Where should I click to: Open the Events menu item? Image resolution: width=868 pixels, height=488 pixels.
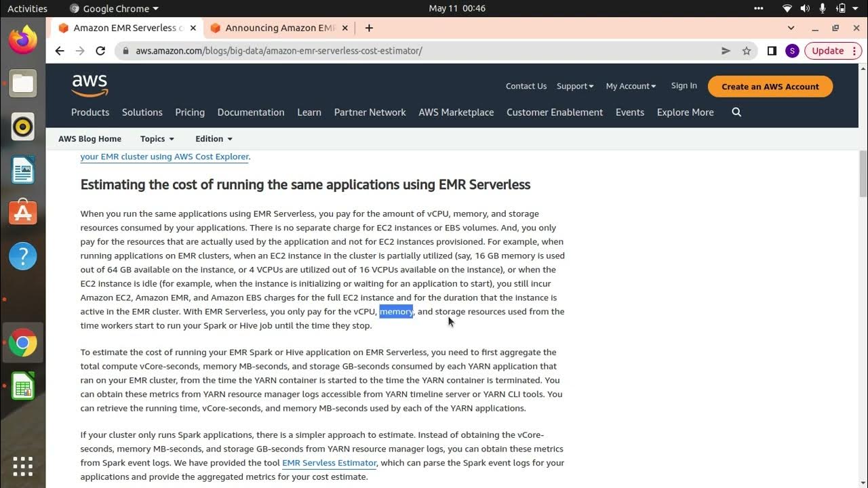630,113
